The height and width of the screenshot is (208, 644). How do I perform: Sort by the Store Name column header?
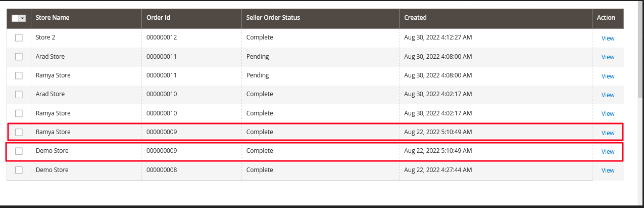(86, 18)
